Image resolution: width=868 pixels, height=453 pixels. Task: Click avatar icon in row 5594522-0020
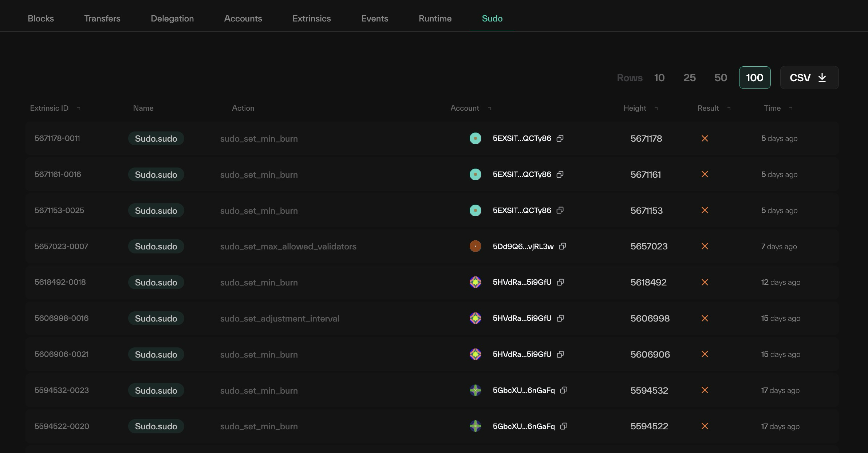[x=475, y=426]
